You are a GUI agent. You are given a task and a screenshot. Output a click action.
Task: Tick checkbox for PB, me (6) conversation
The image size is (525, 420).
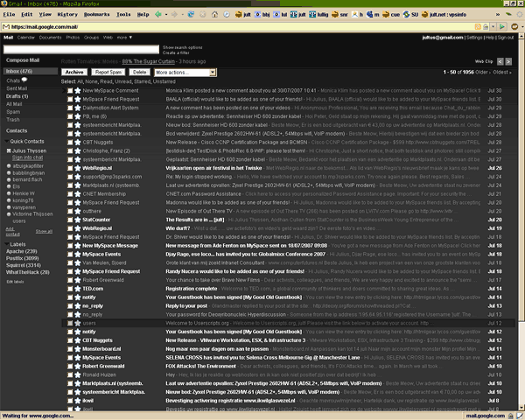point(70,116)
